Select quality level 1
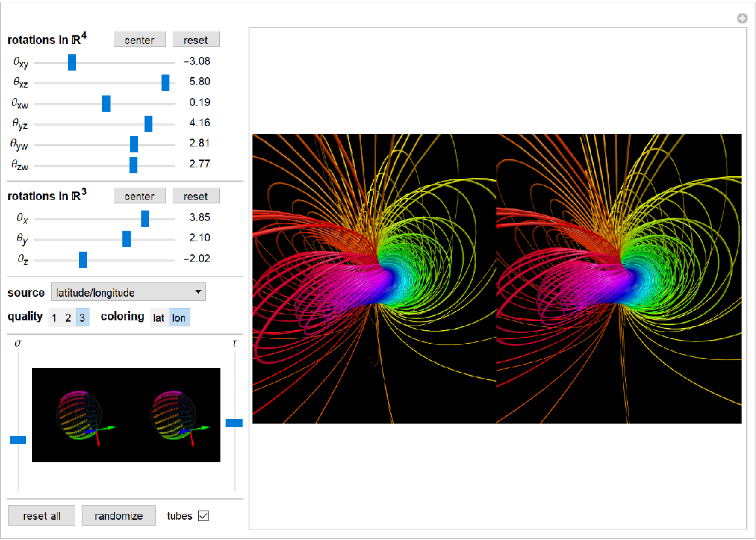756x540 pixels. (x=54, y=318)
